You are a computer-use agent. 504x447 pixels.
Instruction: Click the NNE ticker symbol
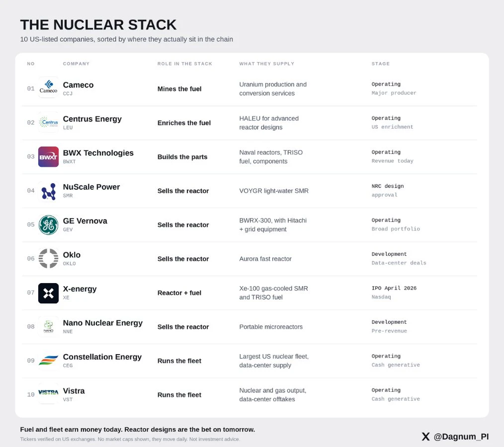pos(68,332)
